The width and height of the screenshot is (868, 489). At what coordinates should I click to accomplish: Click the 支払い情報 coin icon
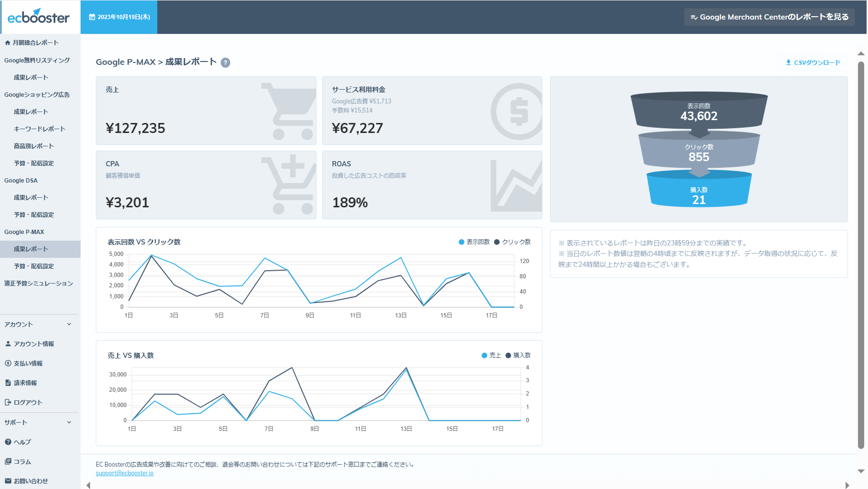[x=8, y=363]
